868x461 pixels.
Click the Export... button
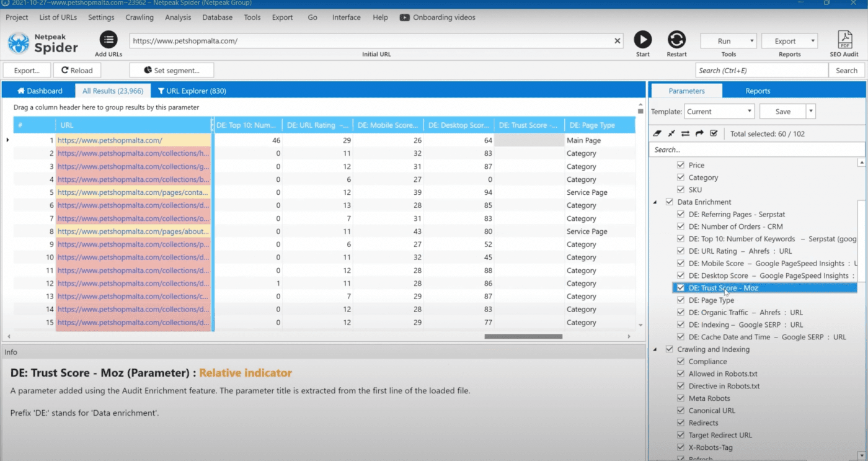click(27, 70)
